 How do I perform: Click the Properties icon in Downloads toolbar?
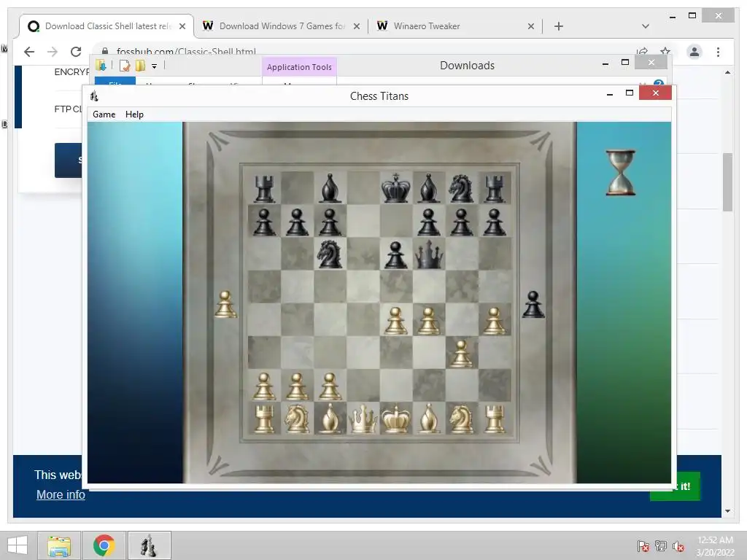pyautogui.click(x=124, y=66)
